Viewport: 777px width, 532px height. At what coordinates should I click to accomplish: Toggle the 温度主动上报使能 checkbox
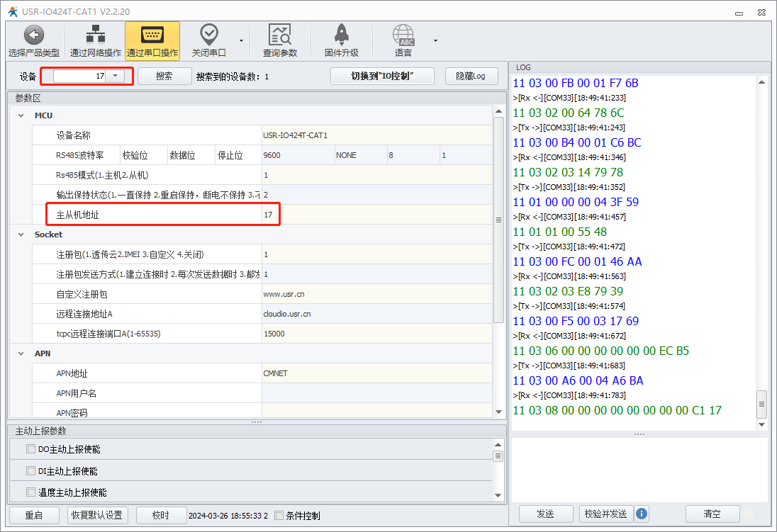(30, 492)
